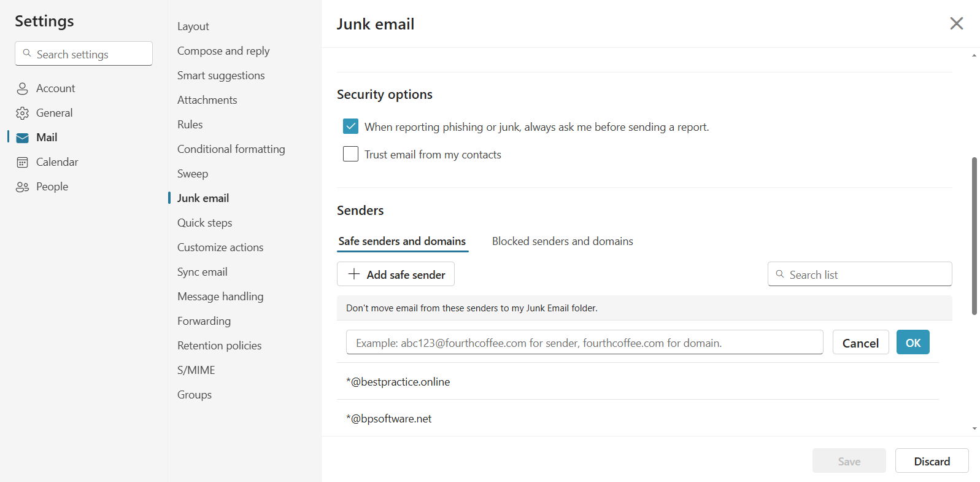980x482 pixels.
Task: Open Smart suggestions settings
Action: pyautogui.click(x=221, y=76)
